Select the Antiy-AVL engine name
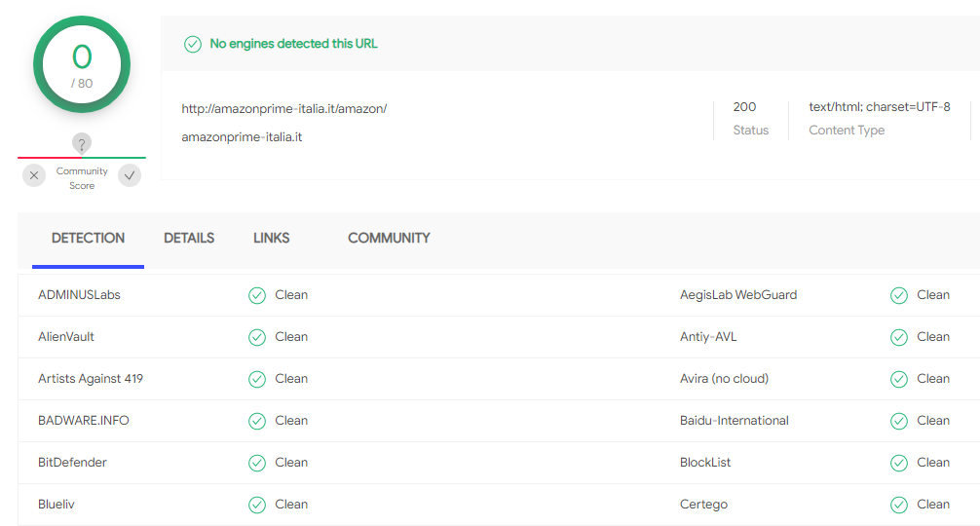The image size is (980, 526). pos(708,337)
